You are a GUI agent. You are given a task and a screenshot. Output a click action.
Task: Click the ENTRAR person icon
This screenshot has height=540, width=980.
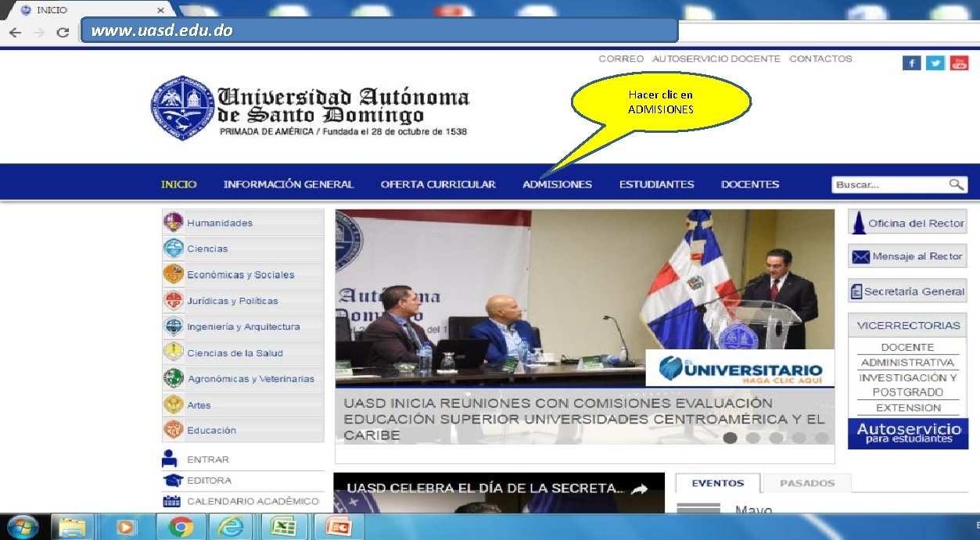pyautogui.click(x=171, y=459)
